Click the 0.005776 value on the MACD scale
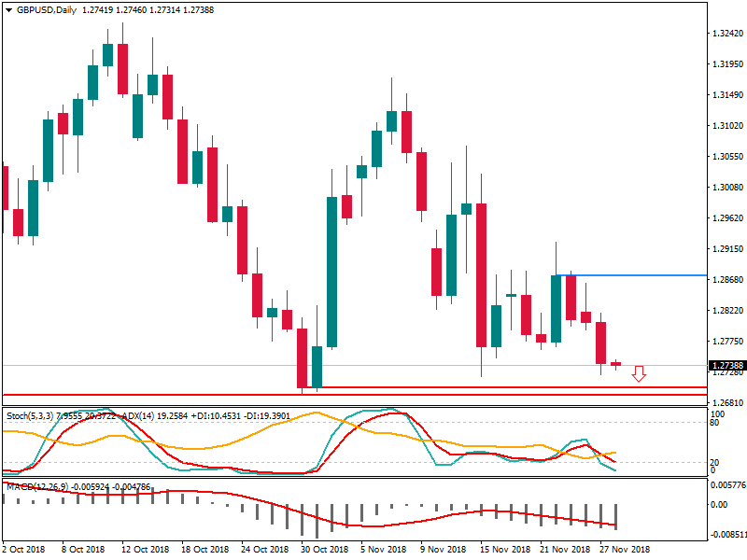 pos(728,485)
